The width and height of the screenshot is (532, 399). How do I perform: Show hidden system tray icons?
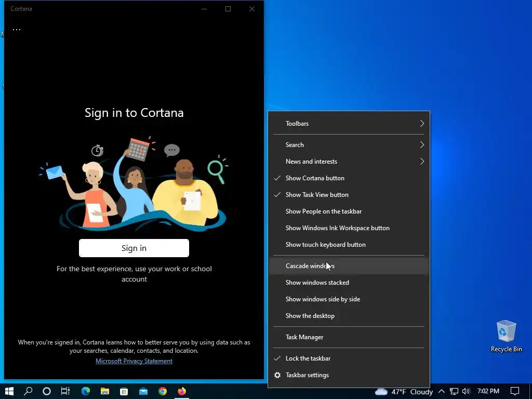[x=442, y=391]
